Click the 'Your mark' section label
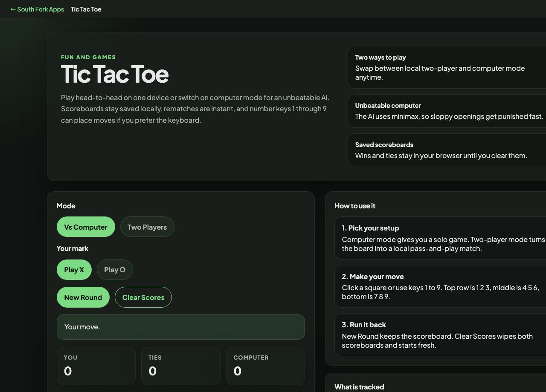This screenshot has height=392, width=546. click(x=73, y=248)
